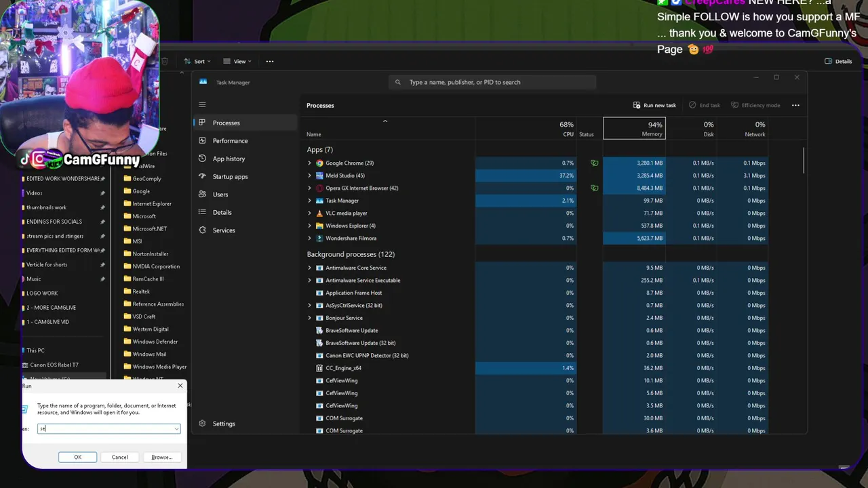Image resolution: width=868 pixels, height=488 pixels.
Task: Close the Run dialog with the X
Action: (180, 386)
